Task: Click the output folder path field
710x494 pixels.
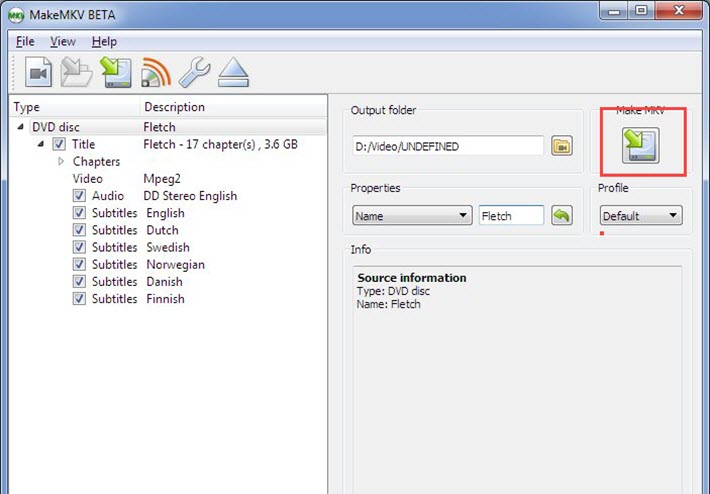Action: 448,146
